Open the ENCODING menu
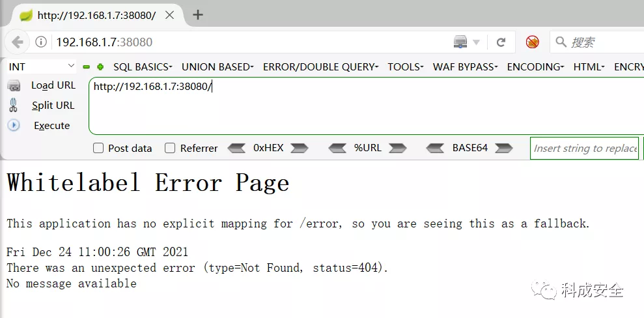The image size is (644, 318). coord(535,67)
